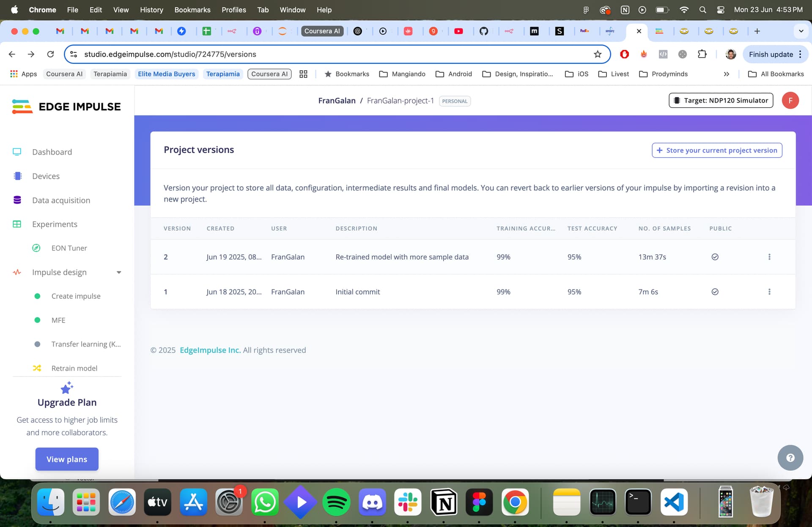The height and width of the screenshot is (527, 812).
Task: Open Visual Studio Code from the Dock
Action: coord(674,502)
